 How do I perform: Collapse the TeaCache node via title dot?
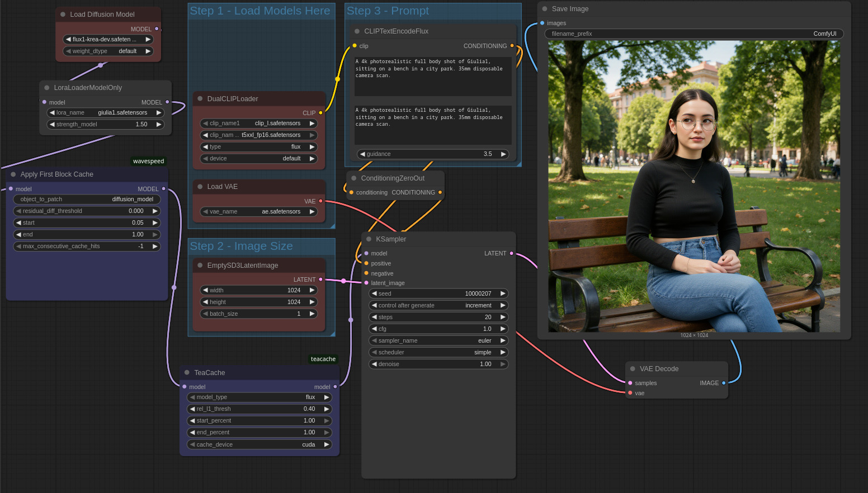point(187,373)
